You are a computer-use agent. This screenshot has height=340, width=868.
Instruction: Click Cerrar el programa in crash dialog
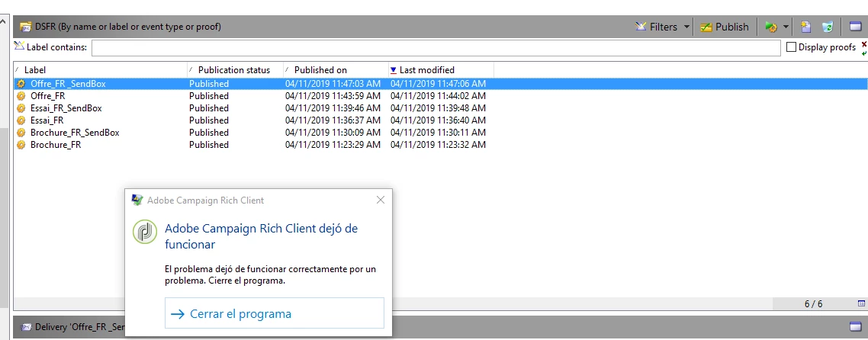tap(274, 313)
